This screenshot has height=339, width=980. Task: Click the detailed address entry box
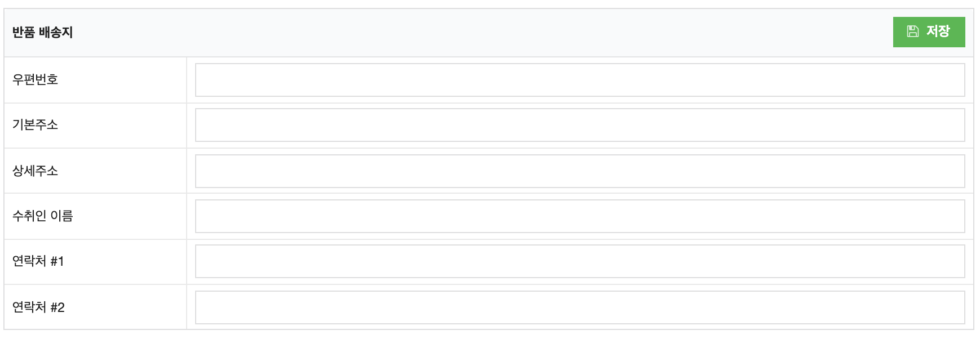tap(580, 171)
